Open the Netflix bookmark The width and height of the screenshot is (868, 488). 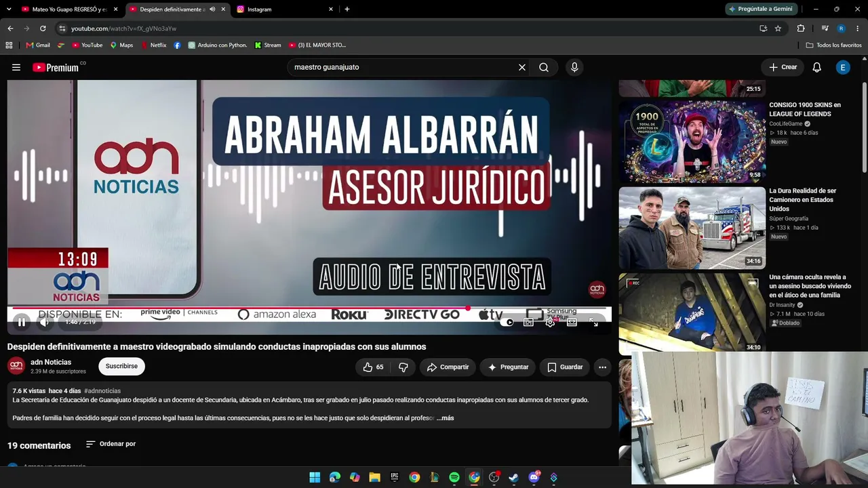(x=153, y=45)
